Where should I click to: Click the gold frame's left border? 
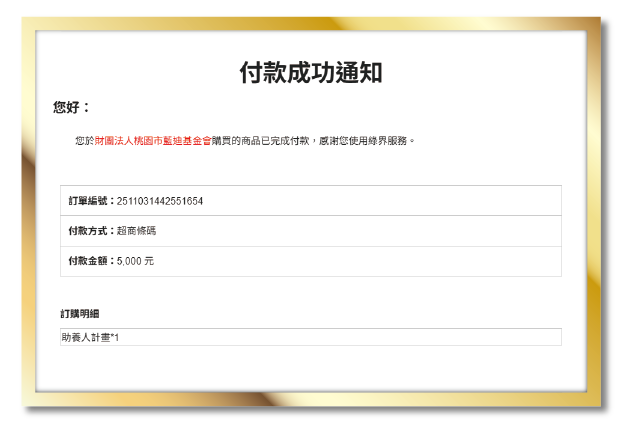(28, 220)
